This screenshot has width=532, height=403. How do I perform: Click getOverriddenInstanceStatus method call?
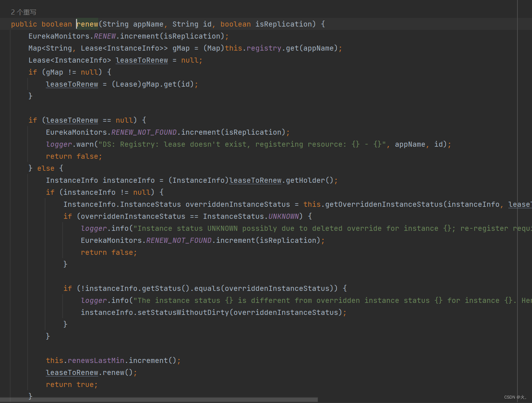(384, 204)
